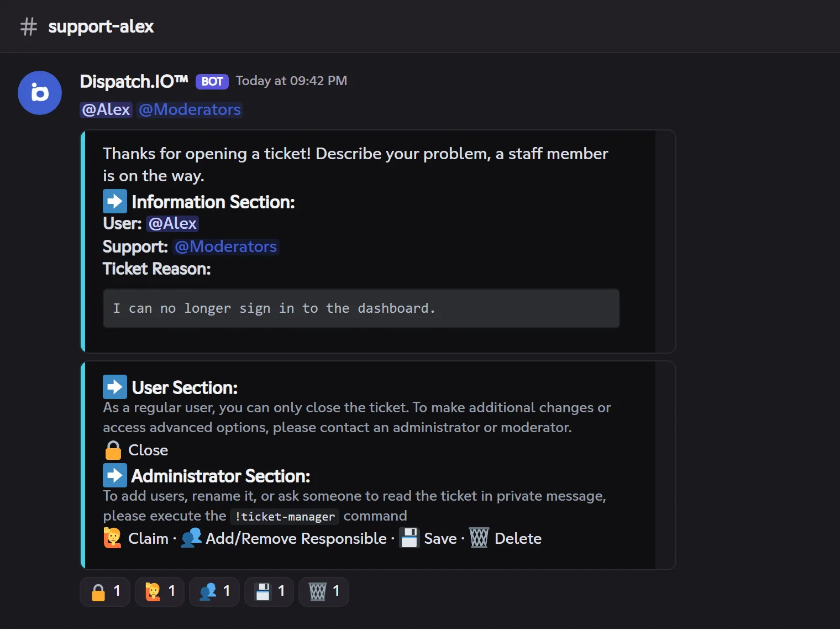840x630 pixels.
Task: Open the Dispatch.IO bot avatar
Action: click(40, 93)
